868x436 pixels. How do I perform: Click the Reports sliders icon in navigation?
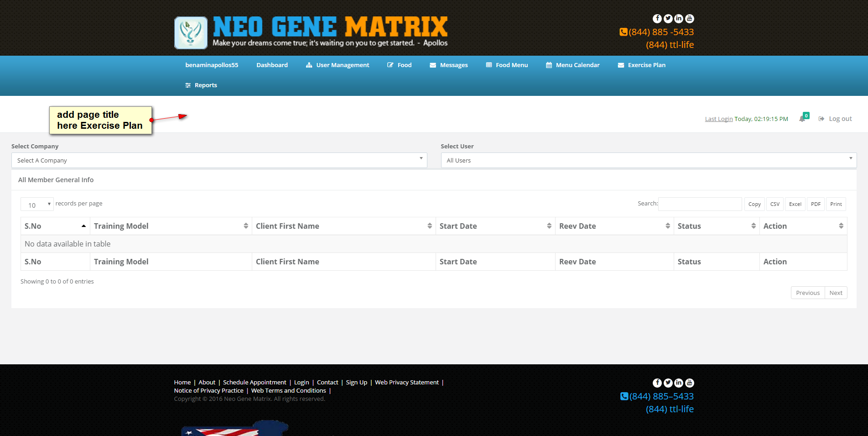(x=188, y=85)
